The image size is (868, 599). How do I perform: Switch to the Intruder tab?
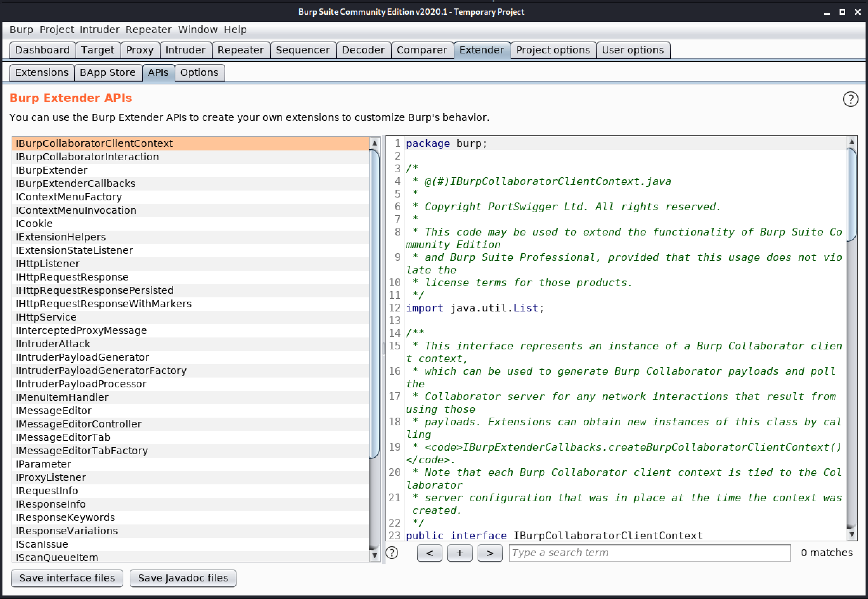[185, 50]
